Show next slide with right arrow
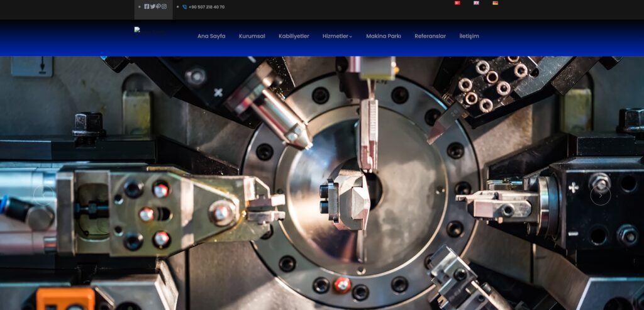This screenshot has height=310, width=644. coord(601,196)
